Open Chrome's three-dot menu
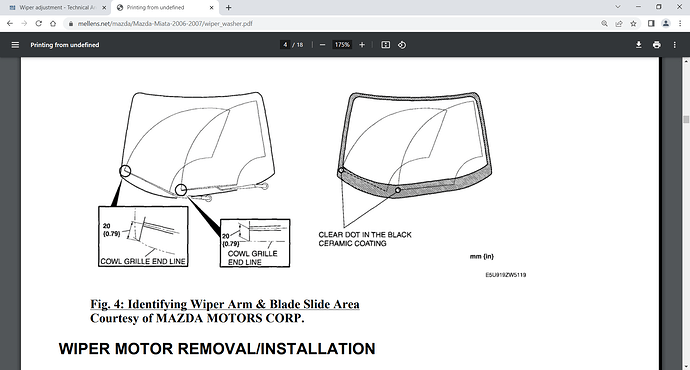 pos(680,24)
